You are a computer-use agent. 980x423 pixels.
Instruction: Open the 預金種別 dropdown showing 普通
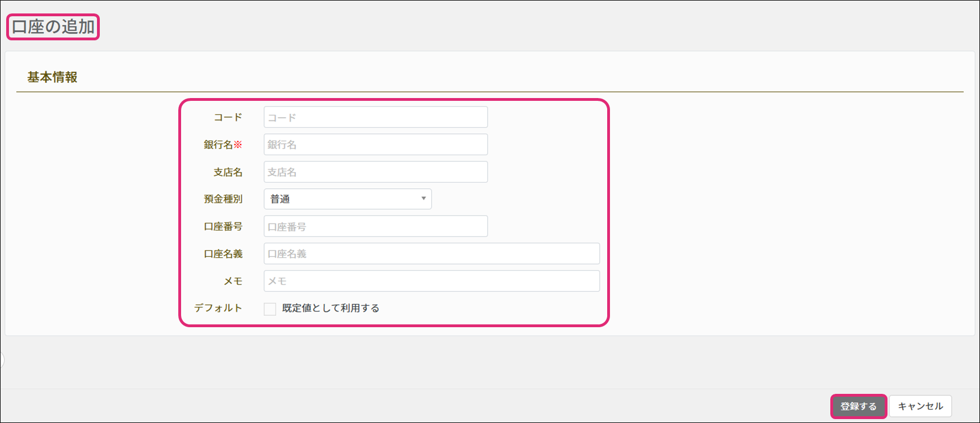(x=348, y=199)
